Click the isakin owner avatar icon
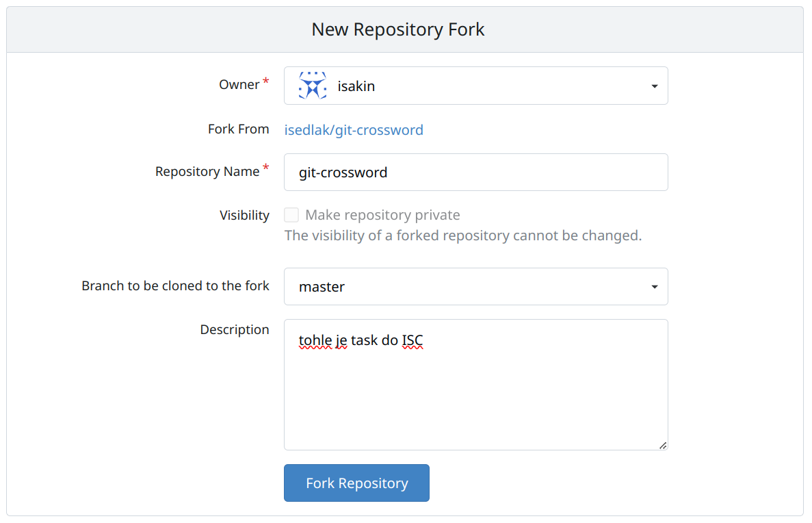 (x=312, y=86)
